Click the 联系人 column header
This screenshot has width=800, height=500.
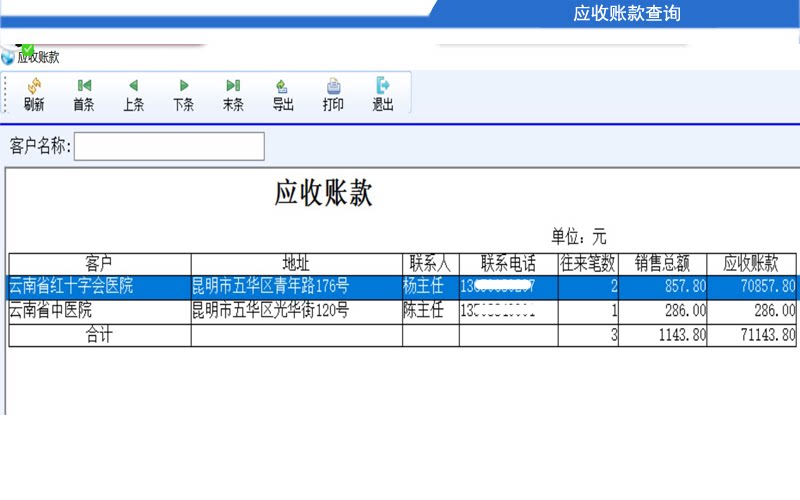[x=431, y=264]
